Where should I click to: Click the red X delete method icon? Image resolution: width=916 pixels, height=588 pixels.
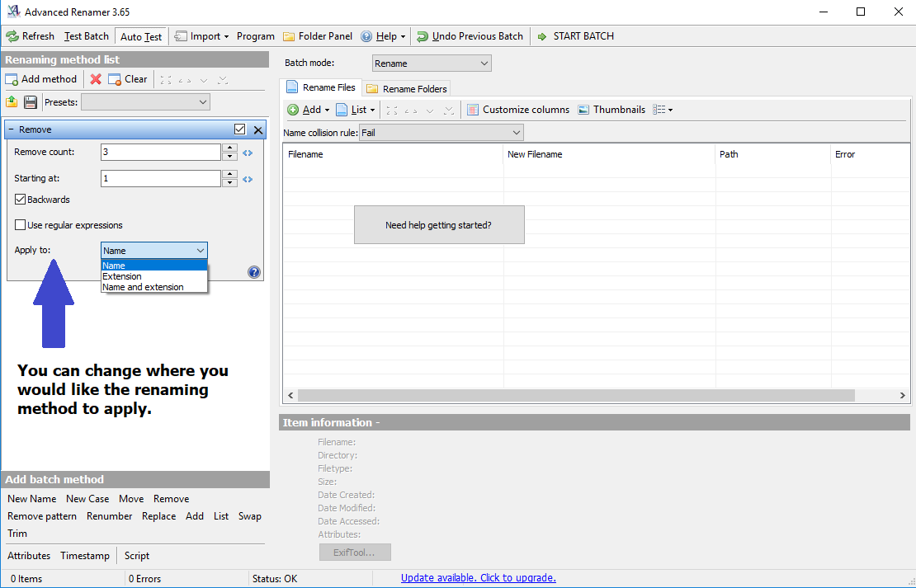tap(96, 79)
